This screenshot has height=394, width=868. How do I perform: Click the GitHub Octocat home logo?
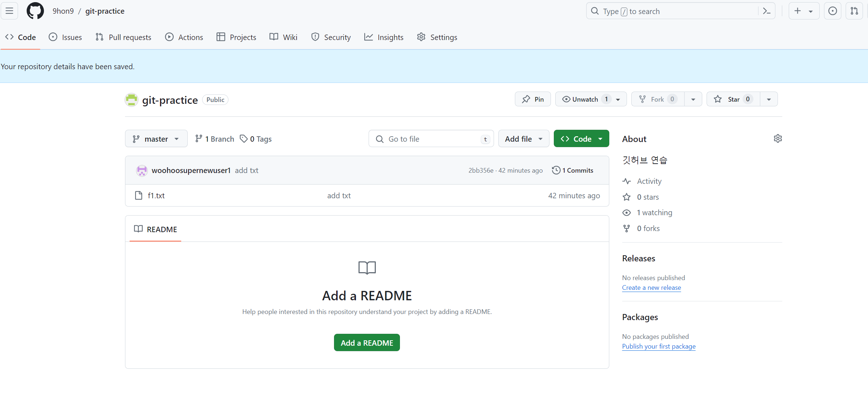[x=35, y=11]
